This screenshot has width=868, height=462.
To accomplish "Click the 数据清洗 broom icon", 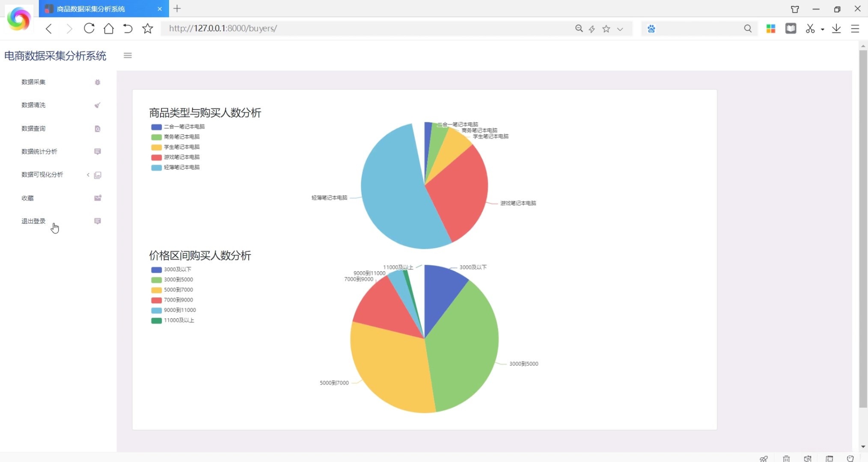I will (x=98, y=105).
